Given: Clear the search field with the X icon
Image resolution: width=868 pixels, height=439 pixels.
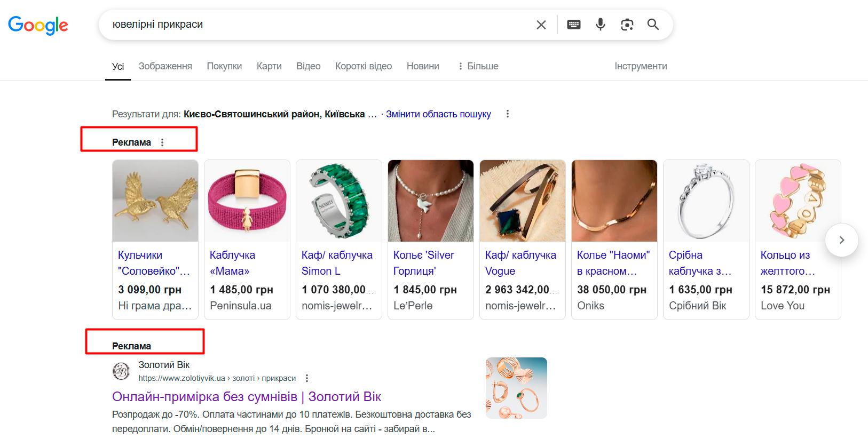Looking at the screenshot, I should point(541,25).
